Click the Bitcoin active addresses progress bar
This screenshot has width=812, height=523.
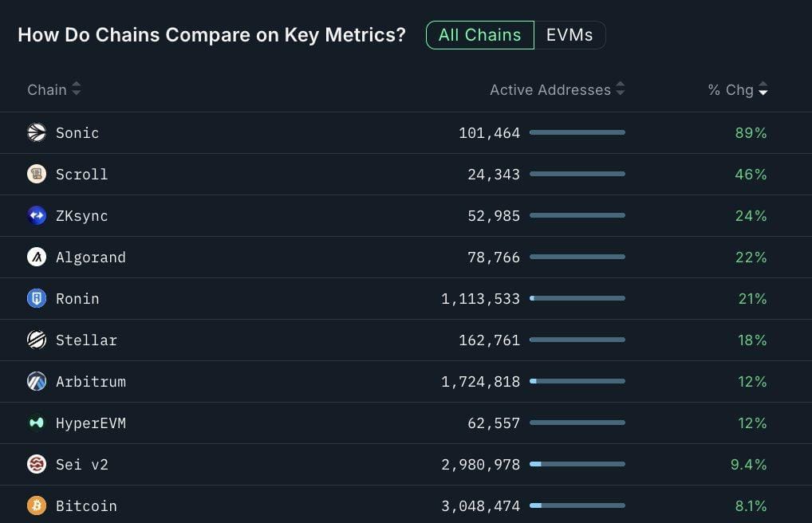click(577, 505)
